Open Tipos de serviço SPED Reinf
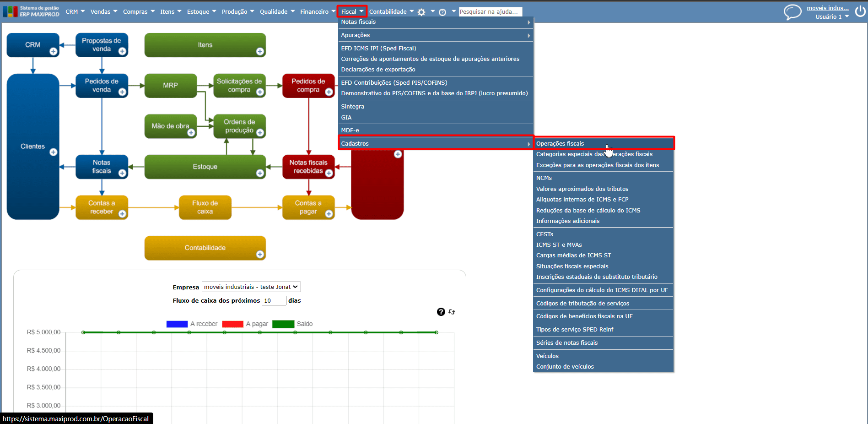868x424 pixels. pyautogui.click(x=575, y=330)
